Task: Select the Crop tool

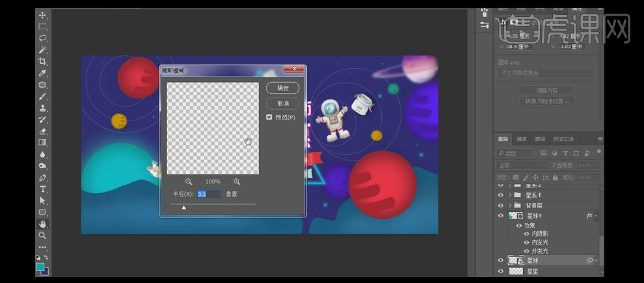Action: pos(42,62)
